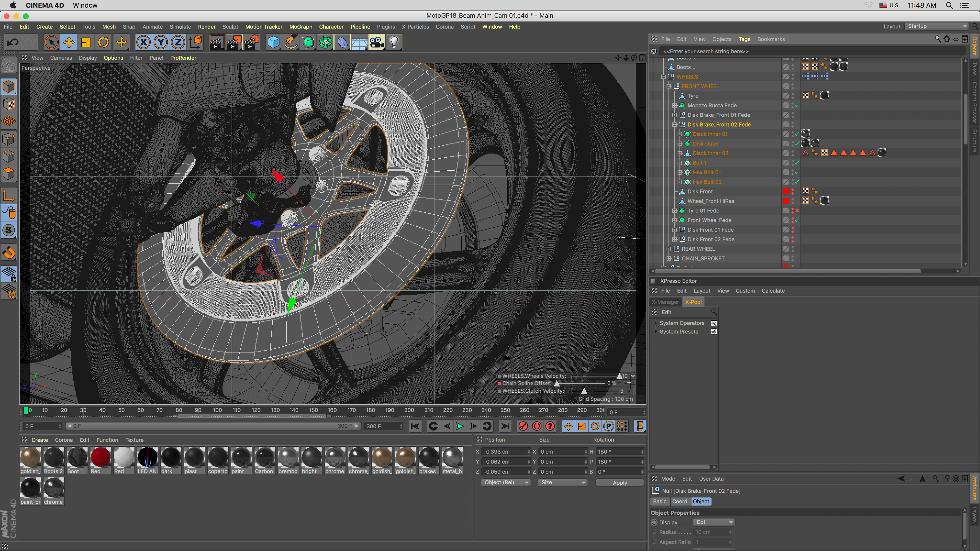Switch to the X-Pool tab
The image size is (980, 551).
(x=693, y=302)
